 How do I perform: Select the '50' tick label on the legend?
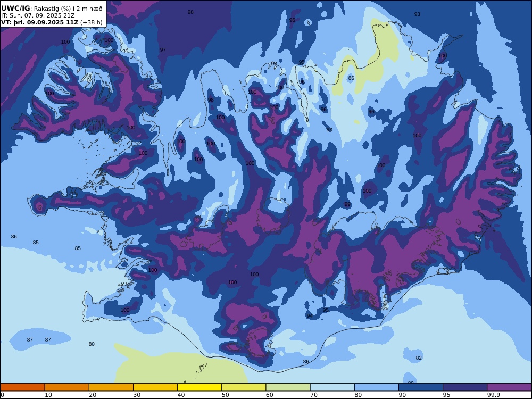click(225, 395)
